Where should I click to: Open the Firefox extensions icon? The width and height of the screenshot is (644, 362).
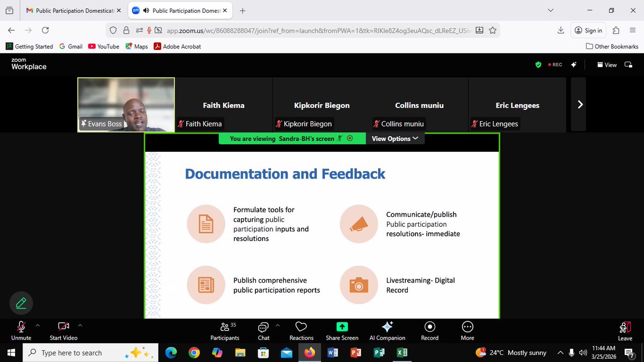pyautogui.click(x=616, y=31)
